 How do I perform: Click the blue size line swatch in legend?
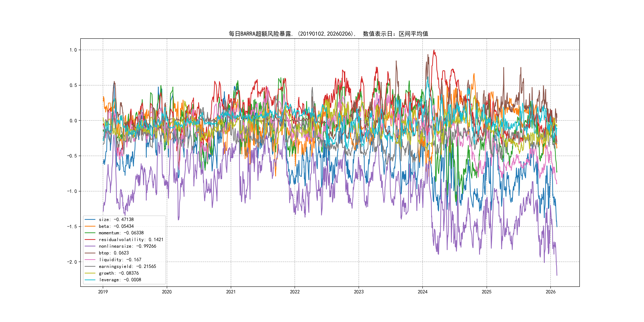[x=90, y=219]
